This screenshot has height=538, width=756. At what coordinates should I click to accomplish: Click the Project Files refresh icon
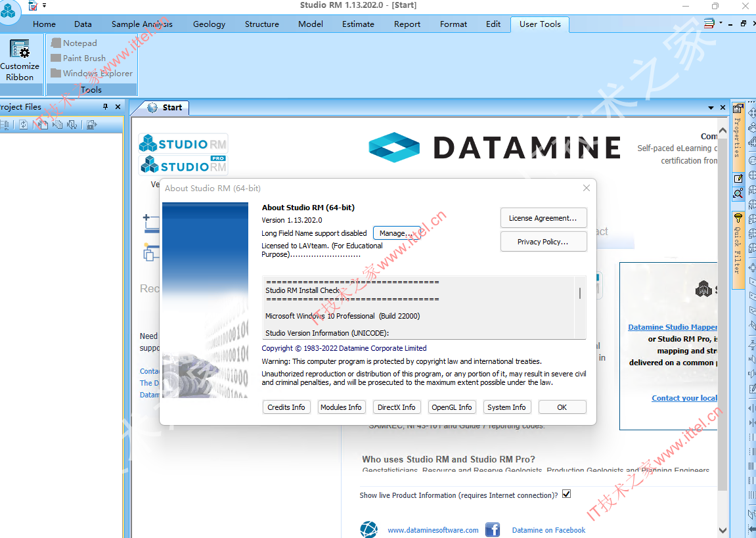point(23,125)
